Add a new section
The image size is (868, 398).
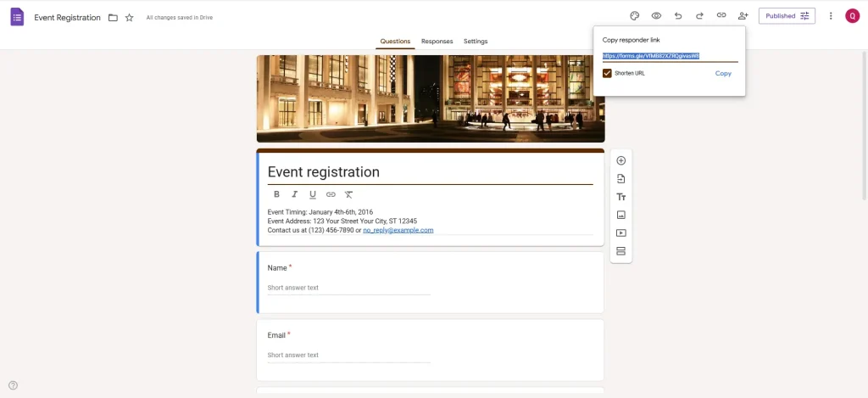pyautogui.click(x=620, y=251)
